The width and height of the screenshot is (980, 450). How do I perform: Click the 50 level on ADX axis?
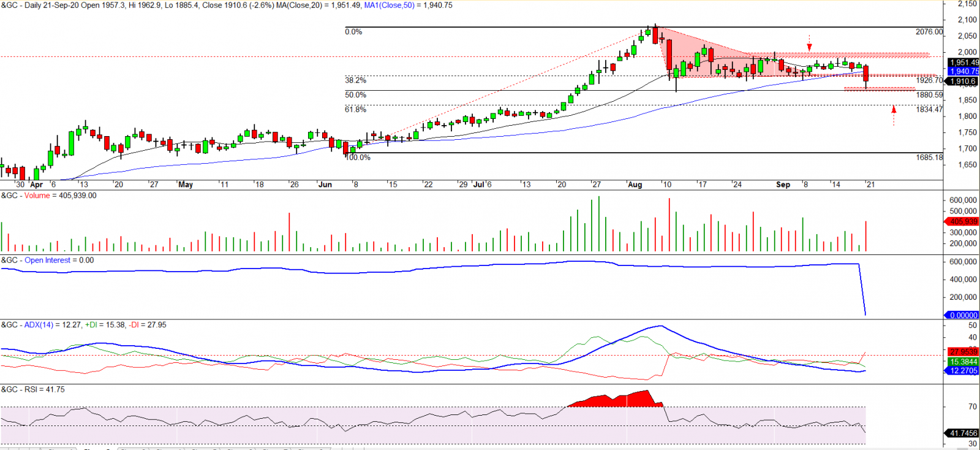(x=973, y=326)
